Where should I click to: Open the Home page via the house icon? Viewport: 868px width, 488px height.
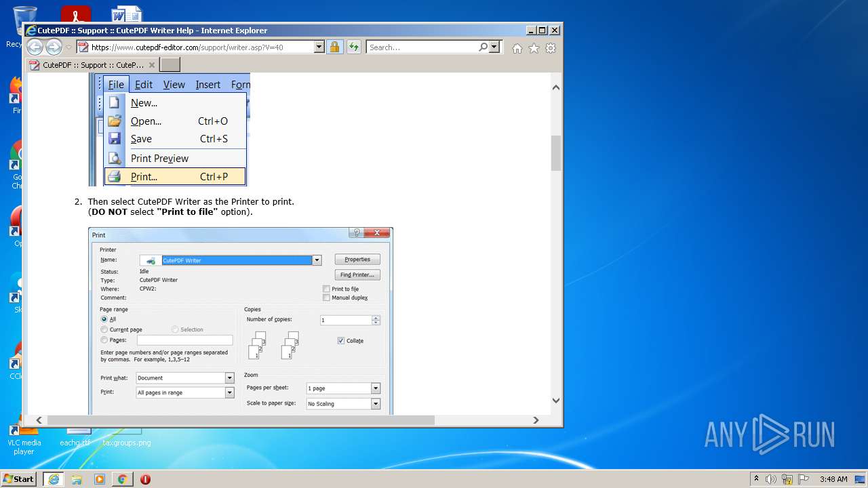coord(517,48)
